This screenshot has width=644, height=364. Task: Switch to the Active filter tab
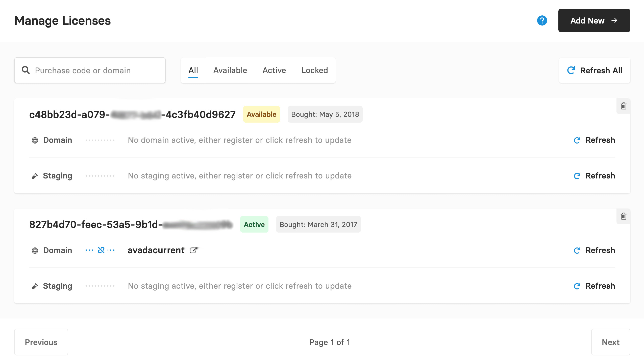pyautogui.click(x=274, y=70)
